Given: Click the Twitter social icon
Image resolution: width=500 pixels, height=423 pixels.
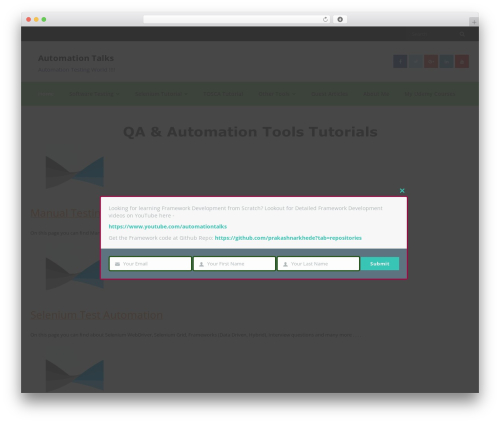Looking at the screenshot, I should [x=416, y=61].
